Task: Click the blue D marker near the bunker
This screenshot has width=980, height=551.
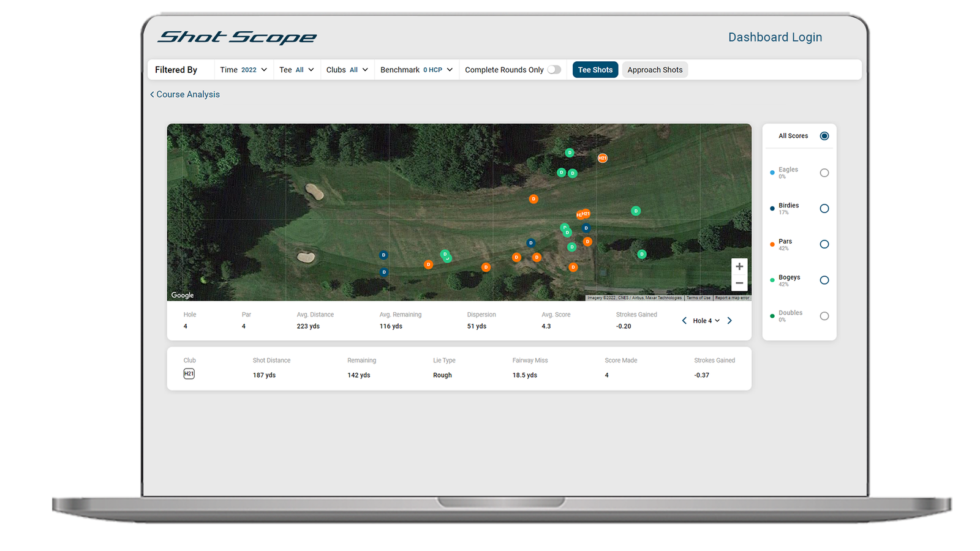Action: tap(384, 254)
